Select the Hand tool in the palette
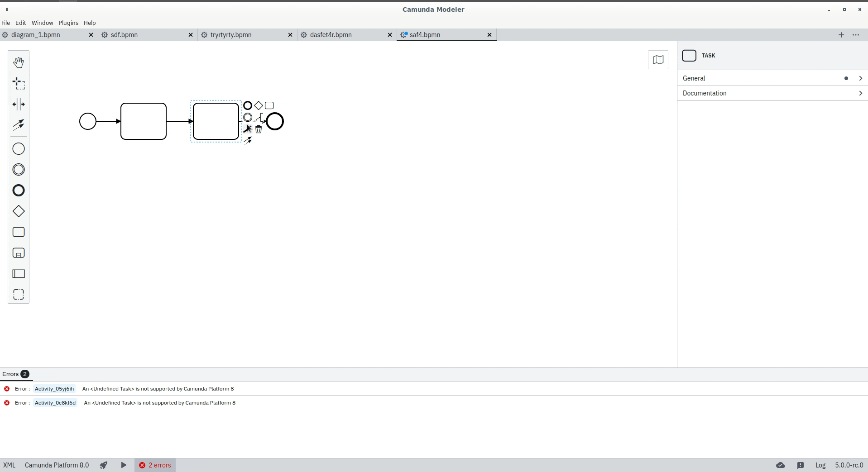Image resolution: width=868 pixels, height=472 pixels. [18, 62]
